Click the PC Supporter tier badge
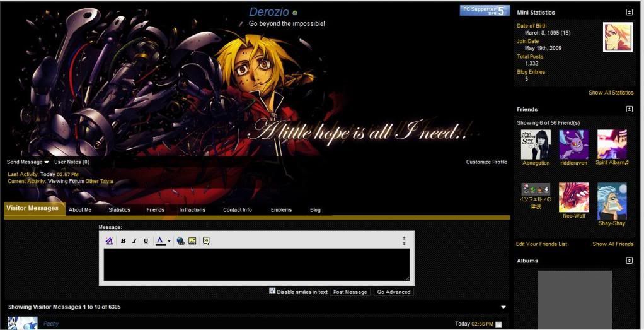This screenshot has height=330, width=644. tap(485, 10)
